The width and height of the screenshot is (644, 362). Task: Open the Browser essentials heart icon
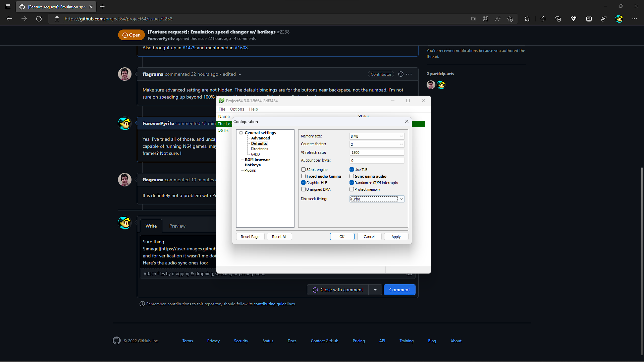click(x=574, y=19)
